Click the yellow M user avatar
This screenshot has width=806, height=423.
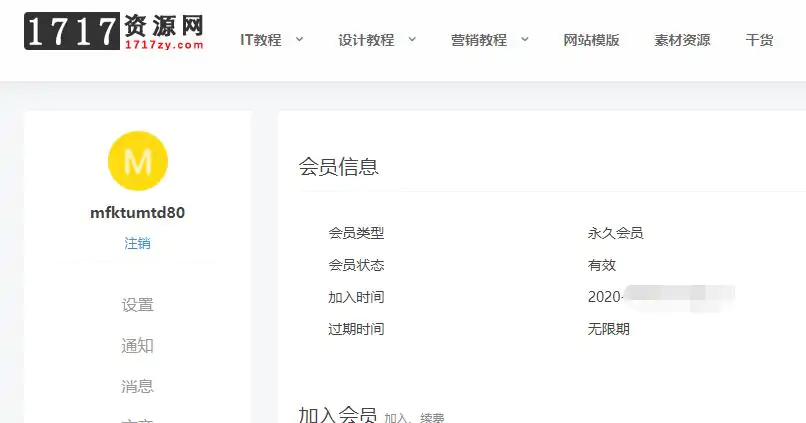(x=138, y=161)
